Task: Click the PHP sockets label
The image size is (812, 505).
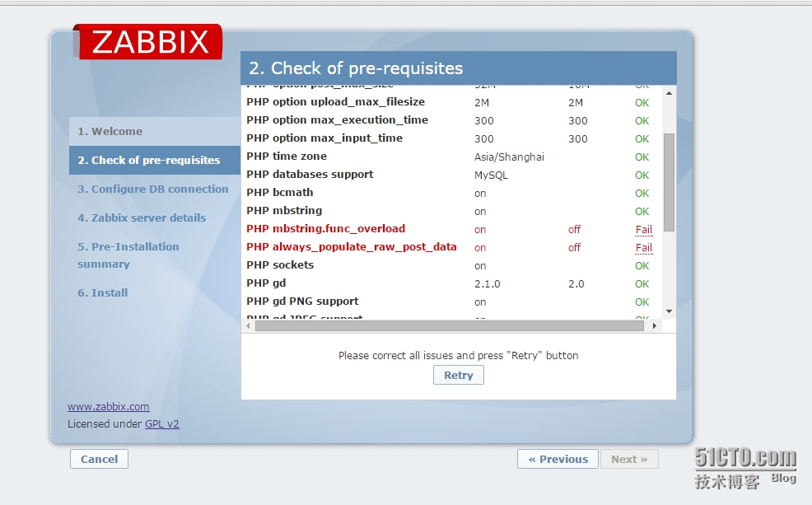Action: 280,265
